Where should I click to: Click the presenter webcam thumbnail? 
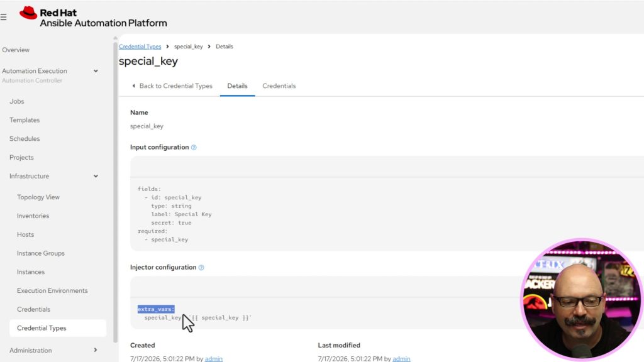(580, 299)
